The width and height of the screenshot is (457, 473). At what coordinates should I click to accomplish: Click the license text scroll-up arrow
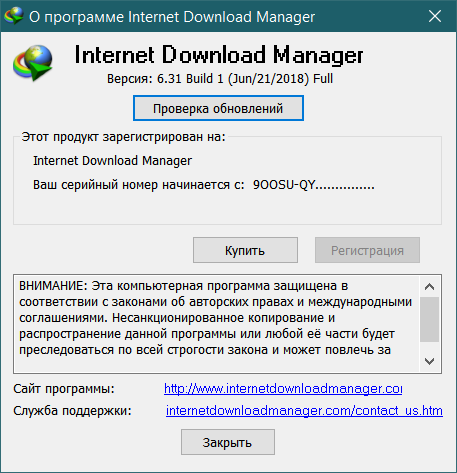click(429, 287)
